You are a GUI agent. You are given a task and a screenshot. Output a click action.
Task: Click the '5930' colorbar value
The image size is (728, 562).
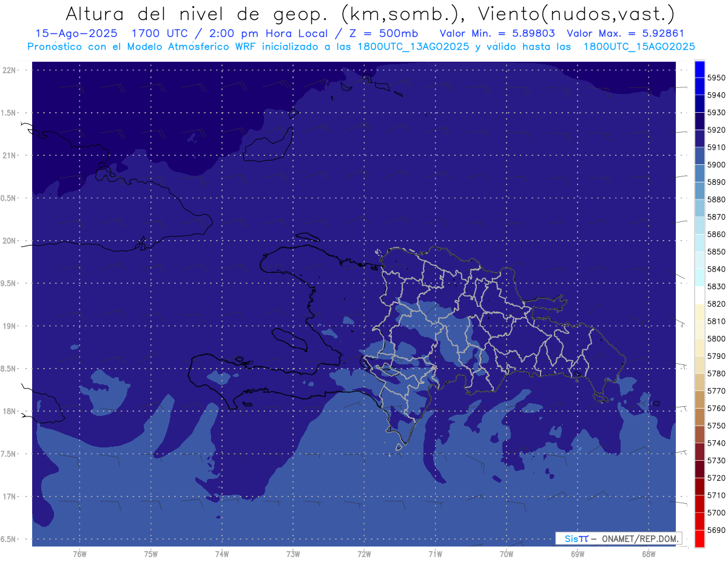point(716,112)
